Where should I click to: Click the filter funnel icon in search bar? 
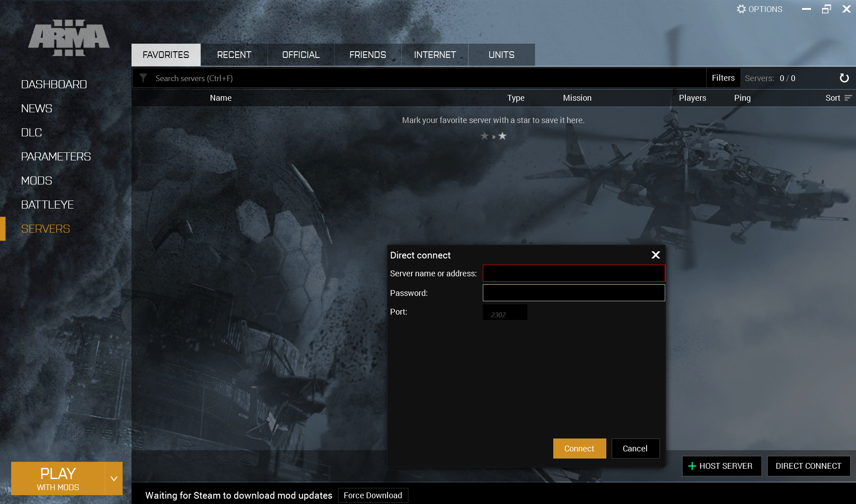pos(143,78)
